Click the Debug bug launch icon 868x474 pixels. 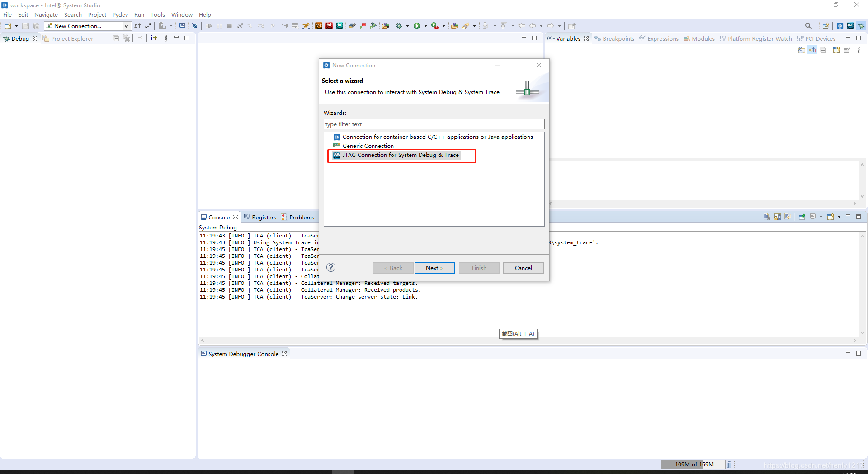(x=399, y=26)
